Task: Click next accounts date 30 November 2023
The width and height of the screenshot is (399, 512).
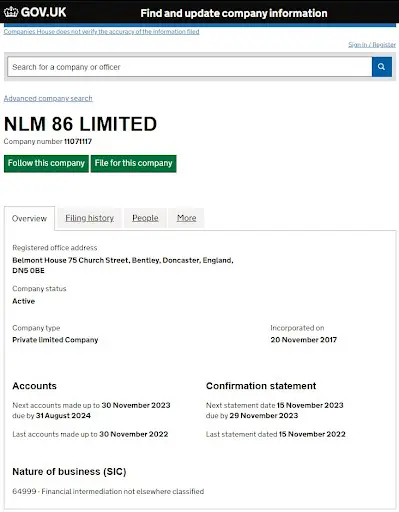Action: tap(136, 405)
